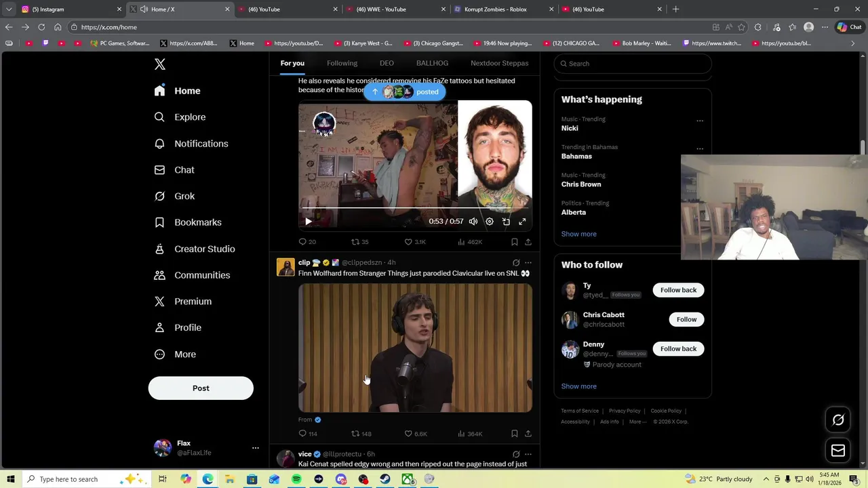Open video settings gear
868x488 pixels.
[x=490, y=222]
